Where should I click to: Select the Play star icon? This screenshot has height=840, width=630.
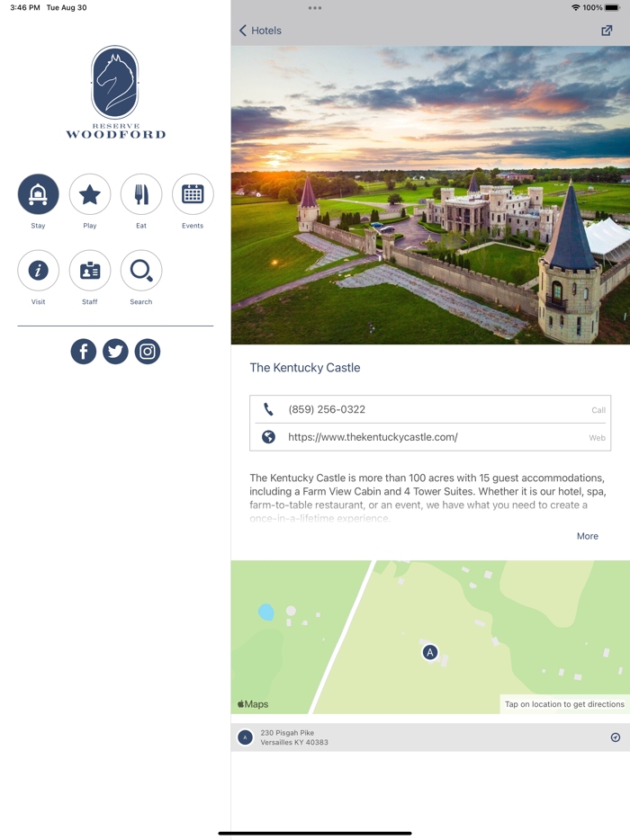coord(89,194)
